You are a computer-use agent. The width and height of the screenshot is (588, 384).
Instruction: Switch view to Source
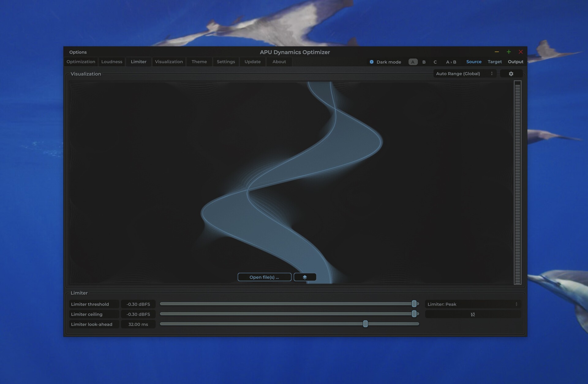point(474,62)
